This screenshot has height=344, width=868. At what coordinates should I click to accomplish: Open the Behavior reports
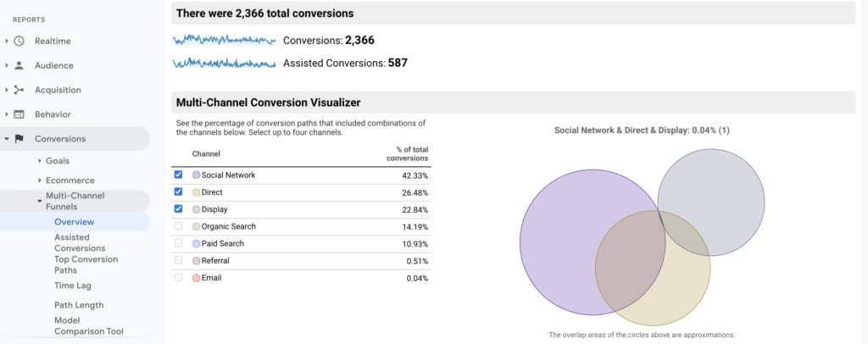click(53, 114)
